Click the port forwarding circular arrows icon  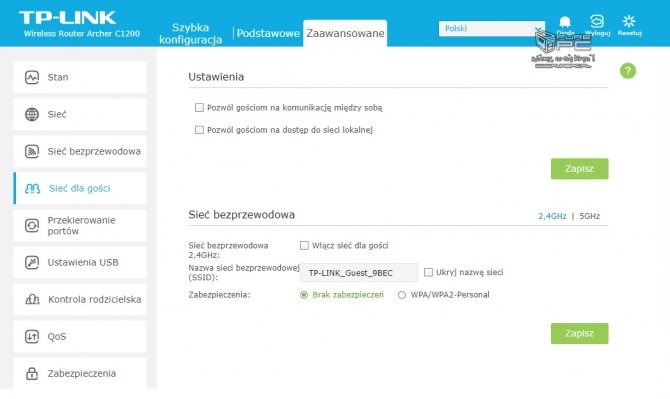tap(32, 226)
